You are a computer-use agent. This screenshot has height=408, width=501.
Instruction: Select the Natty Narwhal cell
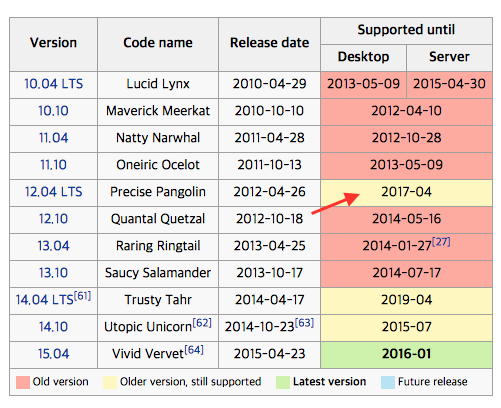[158, 138]
